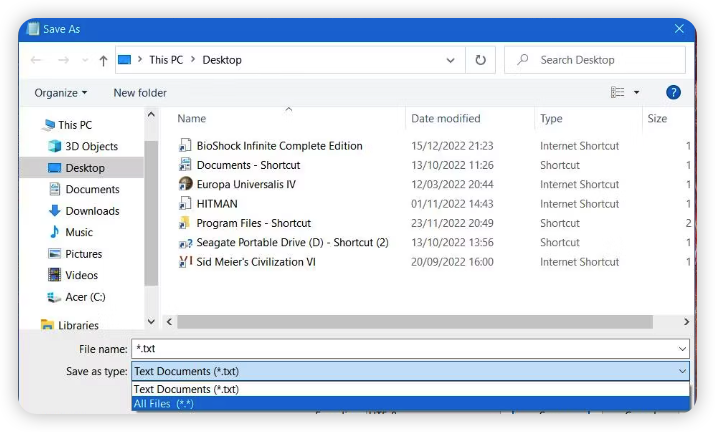The width and height of the screenshot is (715, 432).
Task: Click the Europa Universalis IV icon
Action: (x=185, y=184)
